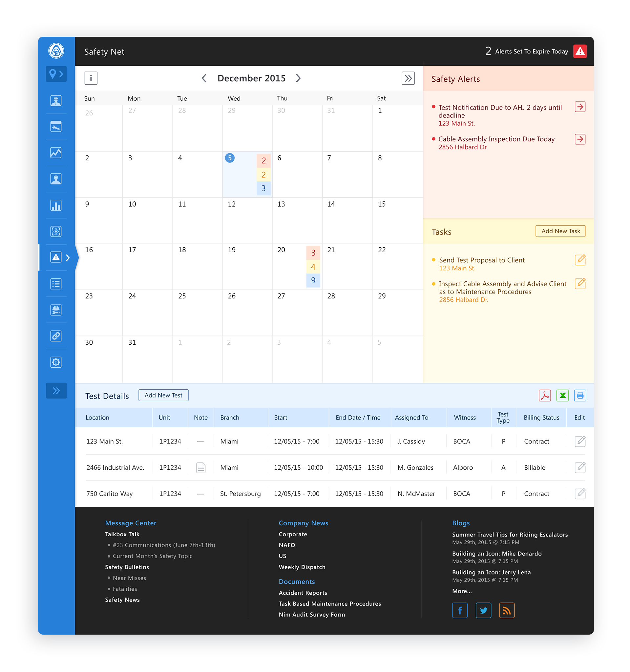The image size is (630, 672).
Task: Click St. Petersburg branch cell
Action: [240, 494]
